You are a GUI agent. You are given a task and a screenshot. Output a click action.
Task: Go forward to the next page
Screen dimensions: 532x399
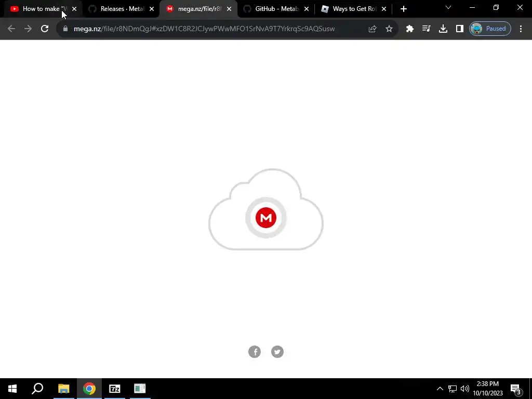(28, 29)
